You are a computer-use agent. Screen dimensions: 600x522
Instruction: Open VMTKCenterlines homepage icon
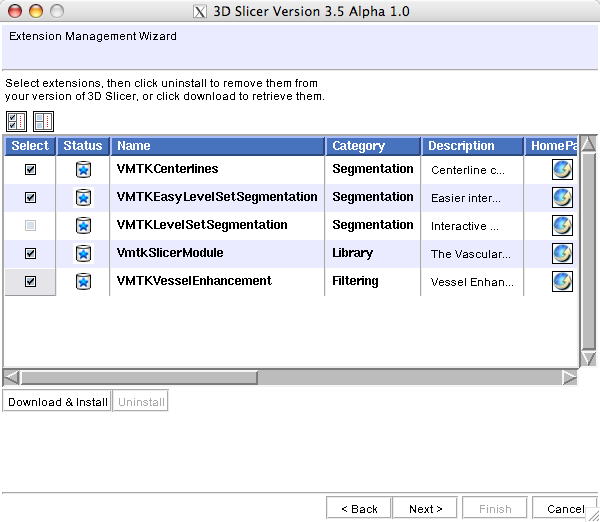tap(562, 170)
